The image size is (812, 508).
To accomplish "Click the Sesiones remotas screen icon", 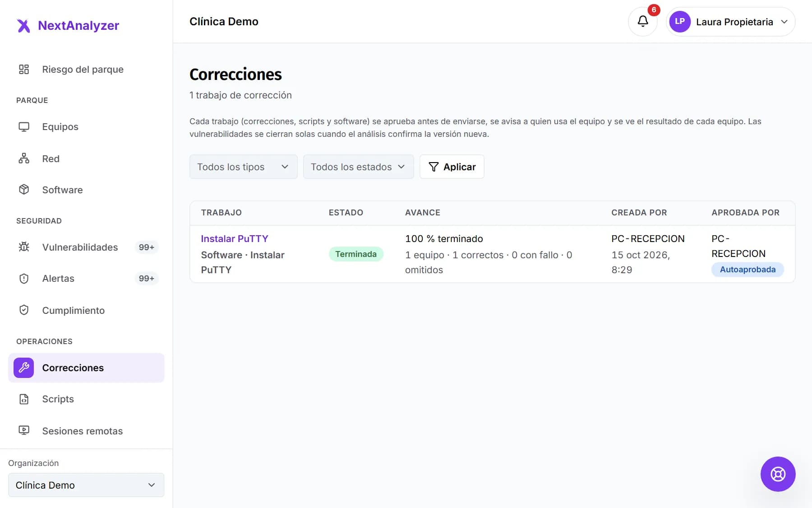I will point(24,431).
